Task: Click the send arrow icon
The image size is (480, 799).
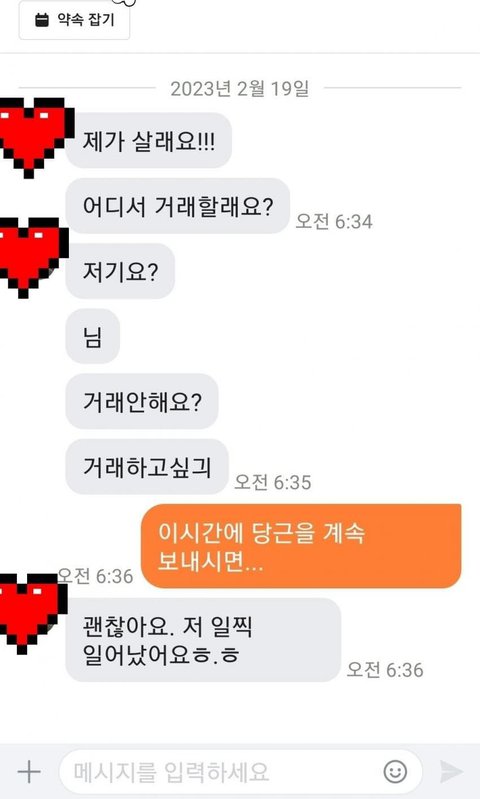Action: (x=451, y=771)
